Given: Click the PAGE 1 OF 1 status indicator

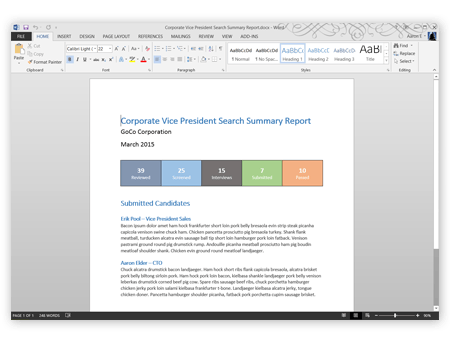Looking at the screenshot, I should [x=23, y=315].
